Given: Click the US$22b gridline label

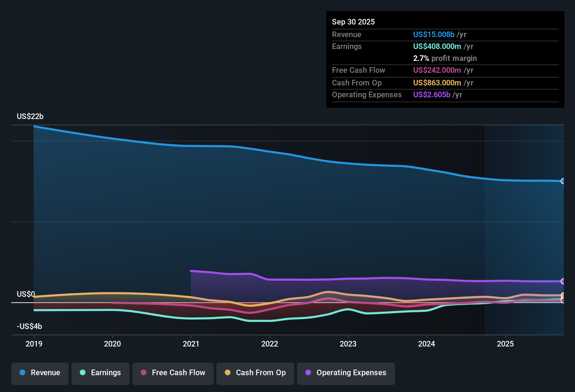Looking at the screenshot, I should pos(30,117).
